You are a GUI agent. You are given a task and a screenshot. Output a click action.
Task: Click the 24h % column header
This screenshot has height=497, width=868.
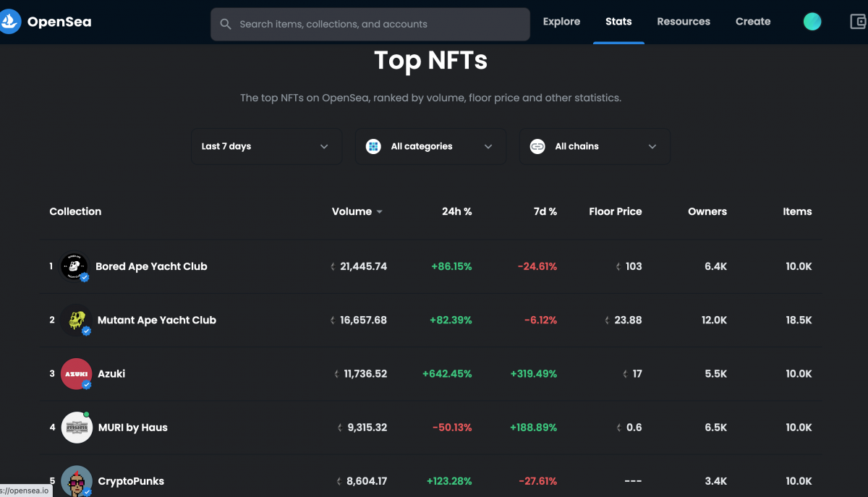(x=457, y=212)
